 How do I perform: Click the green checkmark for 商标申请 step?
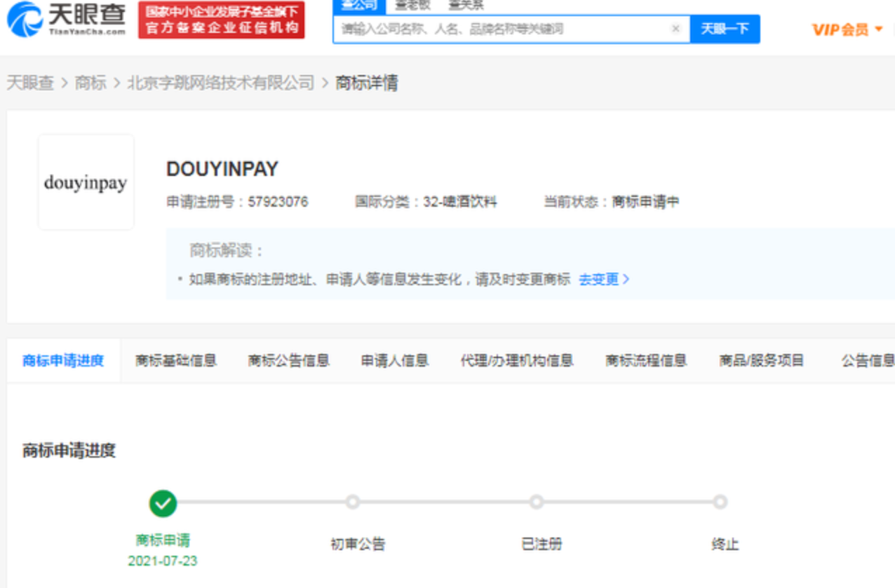(163, 502)
